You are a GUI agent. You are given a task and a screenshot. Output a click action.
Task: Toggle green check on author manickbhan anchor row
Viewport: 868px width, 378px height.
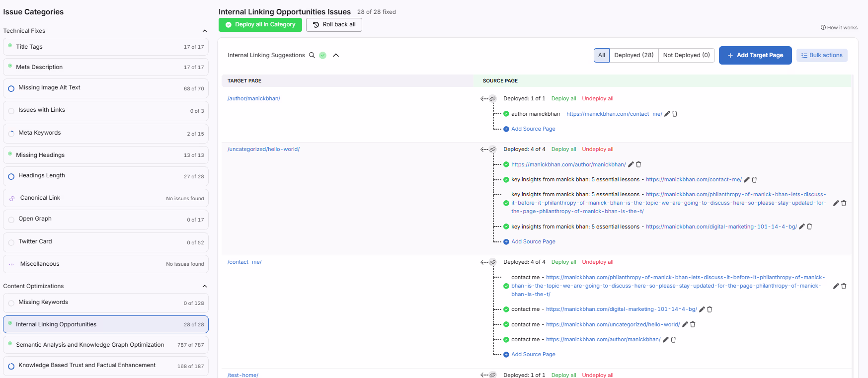coord(506,114)
